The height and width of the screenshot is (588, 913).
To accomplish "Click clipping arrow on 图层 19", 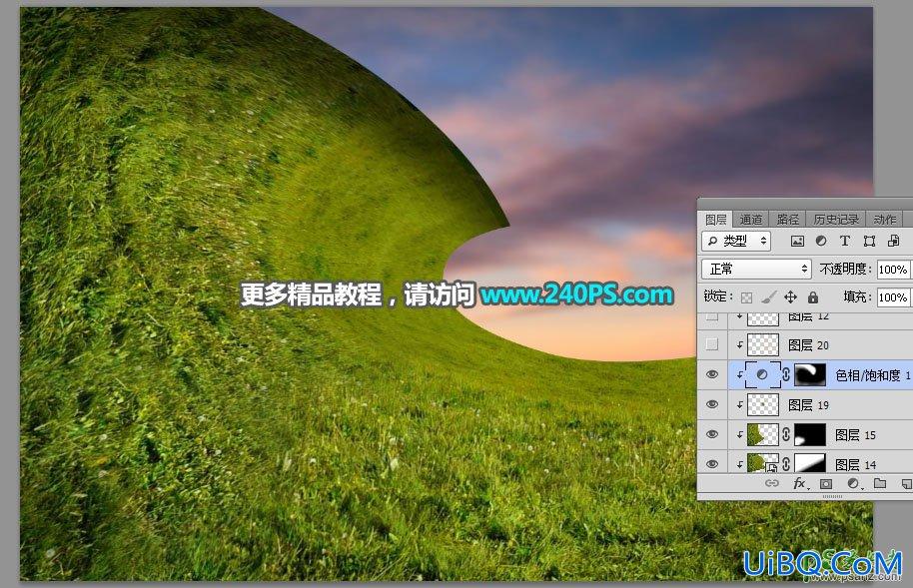I will click(739, 405).
